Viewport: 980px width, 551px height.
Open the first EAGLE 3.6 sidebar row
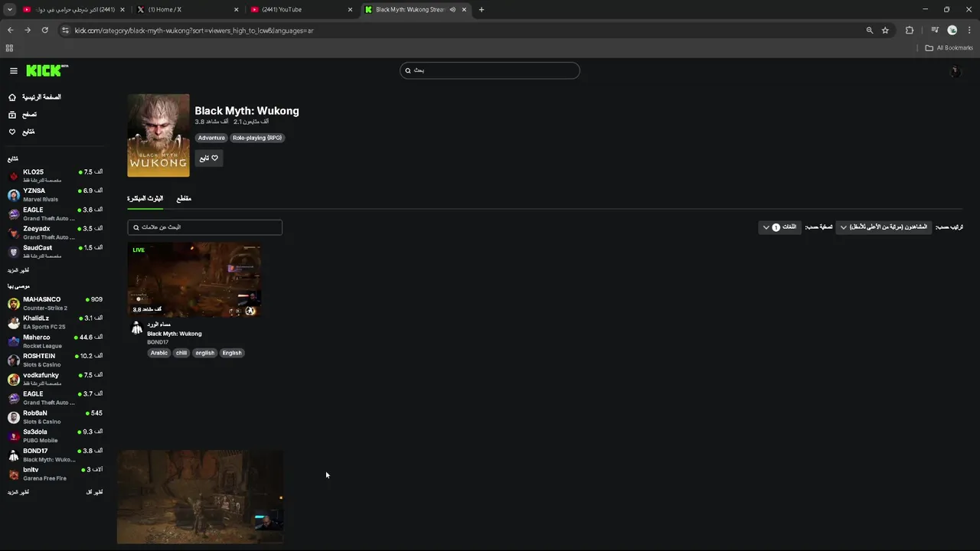[55, 214]
